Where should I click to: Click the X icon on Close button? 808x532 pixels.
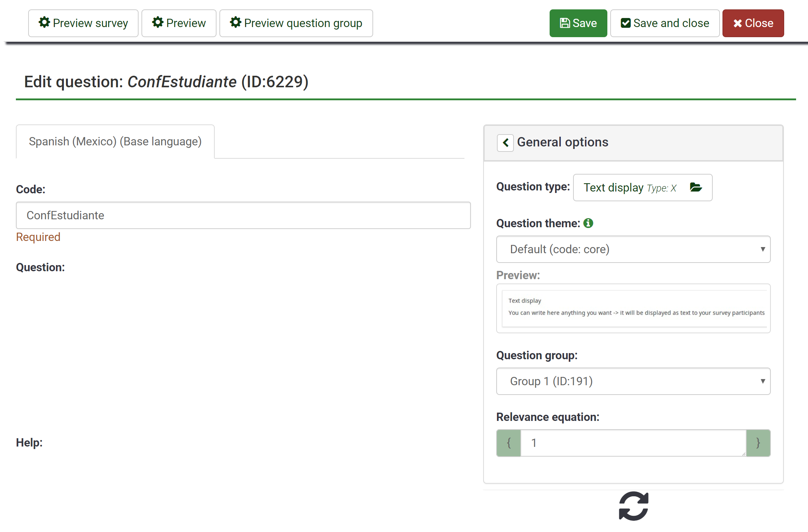coord(738,23)
